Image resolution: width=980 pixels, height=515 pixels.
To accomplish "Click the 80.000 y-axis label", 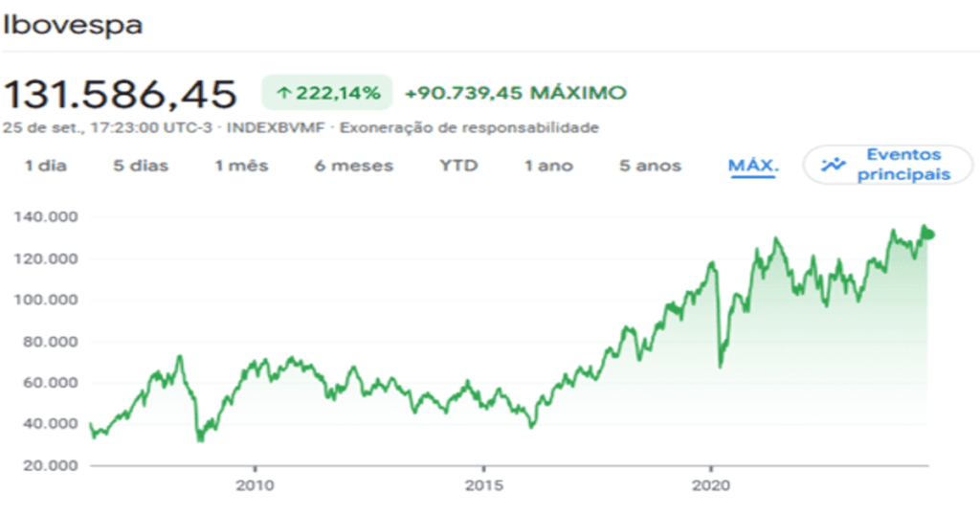I will pyautogui.click(x=50, y=342).
